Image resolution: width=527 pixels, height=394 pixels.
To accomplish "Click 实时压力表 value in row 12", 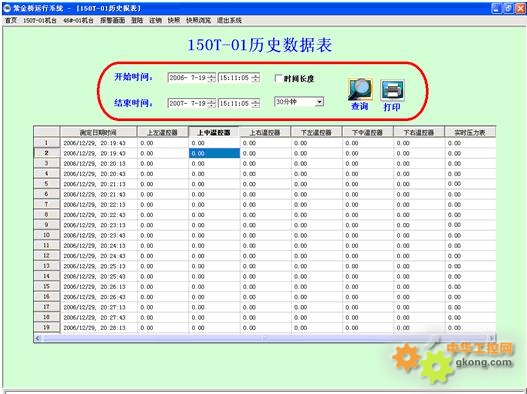I will pyautogui.click(x=454, y=256).
